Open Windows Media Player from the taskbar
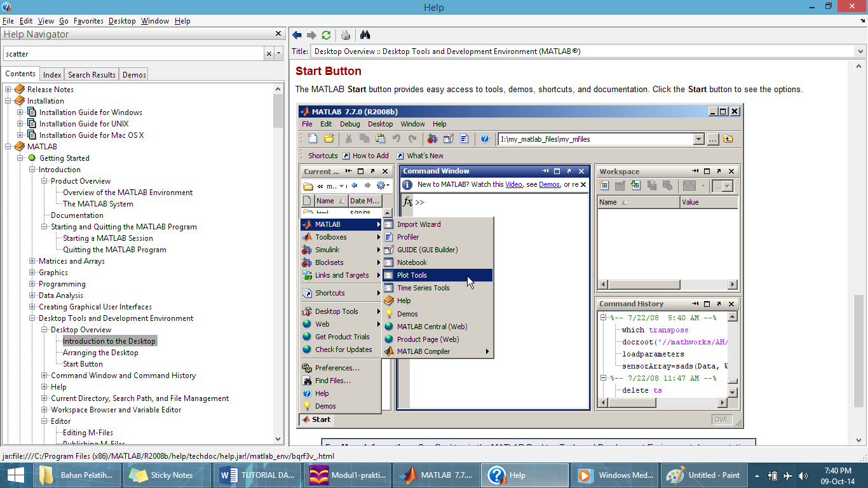This screenshot has width=868, height=488. (614, 475)
